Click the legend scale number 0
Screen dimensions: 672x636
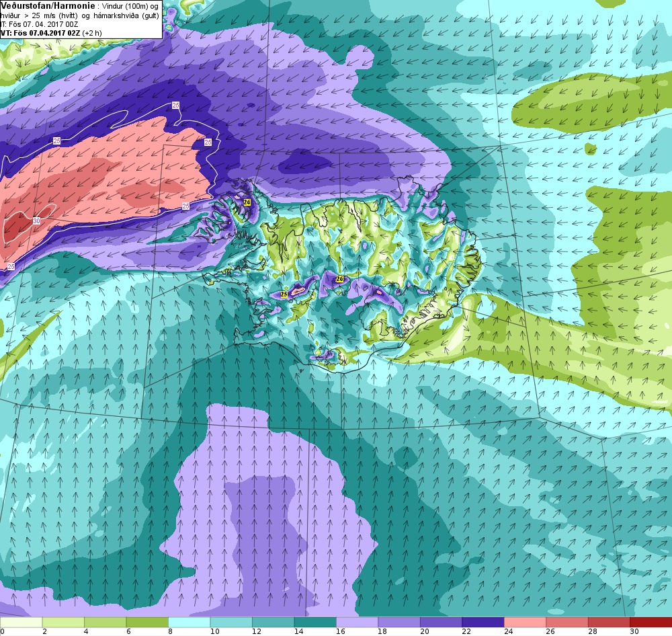tap(3, 631)
